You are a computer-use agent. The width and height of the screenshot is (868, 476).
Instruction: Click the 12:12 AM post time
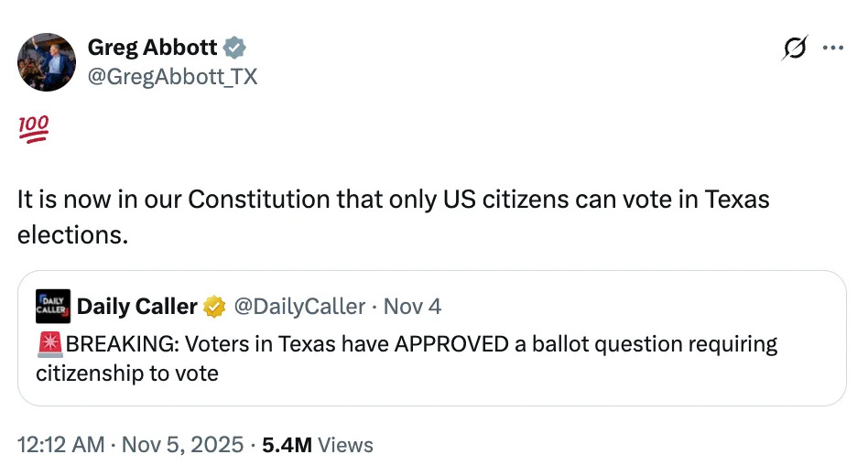coord(60,445)
